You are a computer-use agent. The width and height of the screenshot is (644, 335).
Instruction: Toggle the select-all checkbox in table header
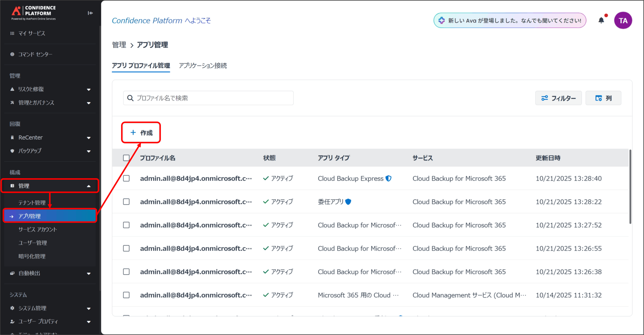pos(126,158)
